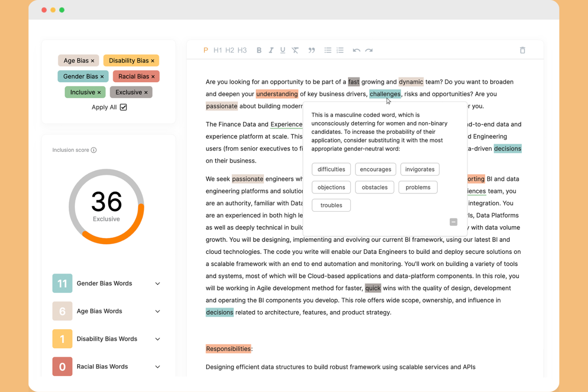Click highlighted 'Responsibilities' heading
Screen dimensions: 588x392
tap(228, 349)
